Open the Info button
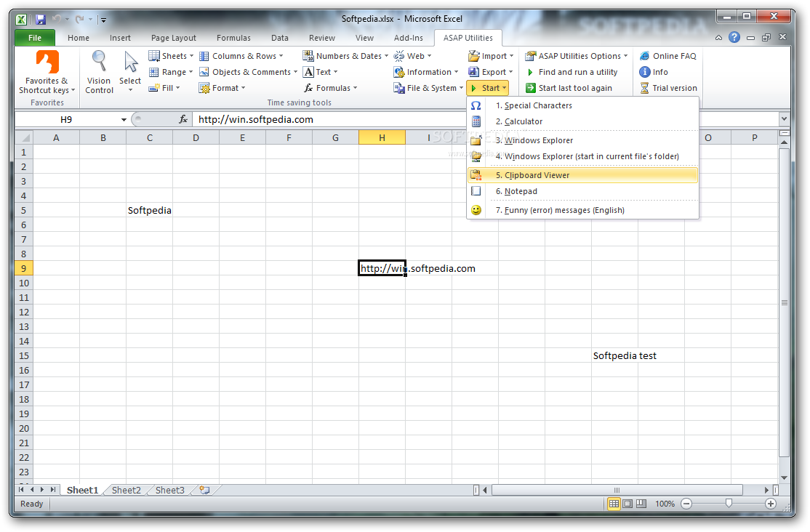The height and width of the screenshot is (532, 810). (x=654, y=72)
